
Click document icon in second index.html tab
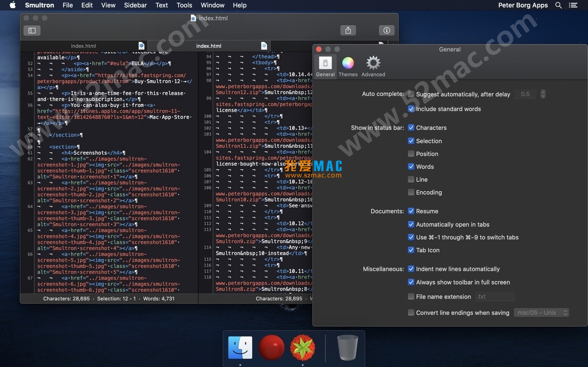(264, 46)
